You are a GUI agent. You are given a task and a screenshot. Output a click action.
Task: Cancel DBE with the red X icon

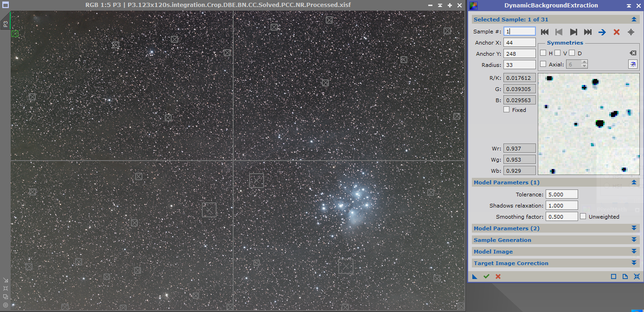[x=498, y=276]
